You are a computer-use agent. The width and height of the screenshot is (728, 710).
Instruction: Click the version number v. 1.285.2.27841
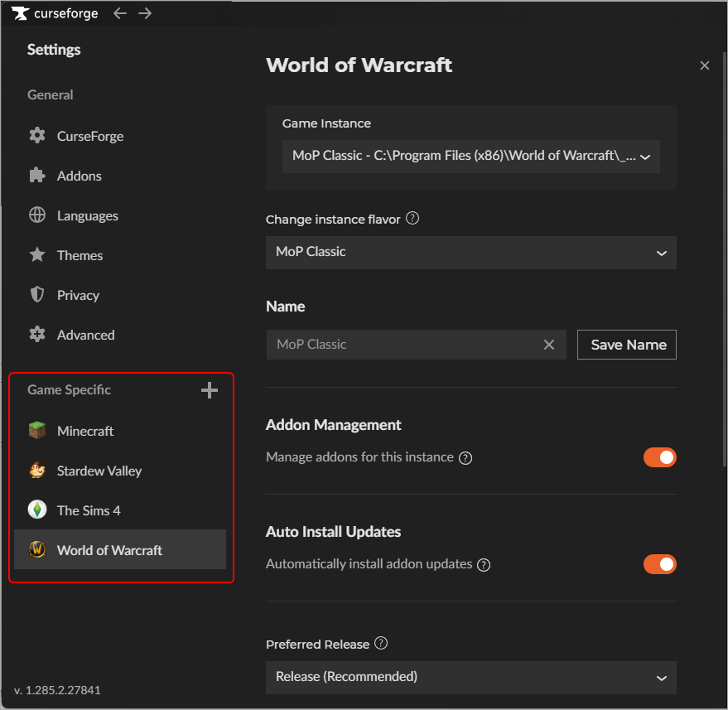57,690
